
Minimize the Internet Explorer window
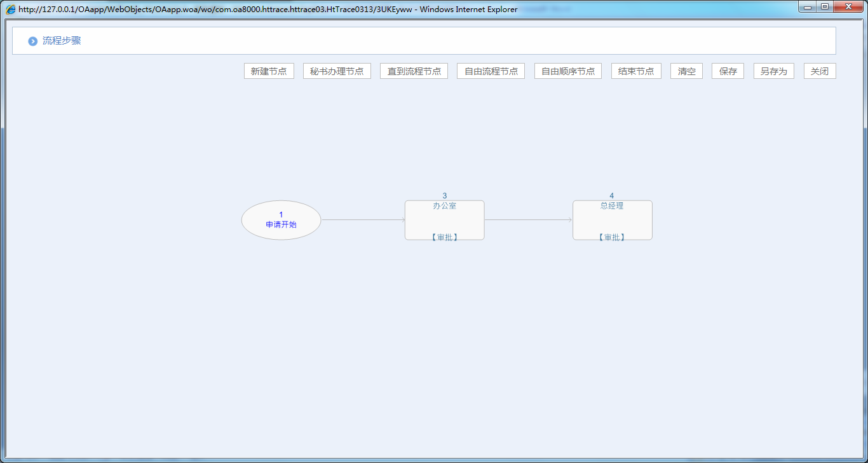[x=808, y=7]
